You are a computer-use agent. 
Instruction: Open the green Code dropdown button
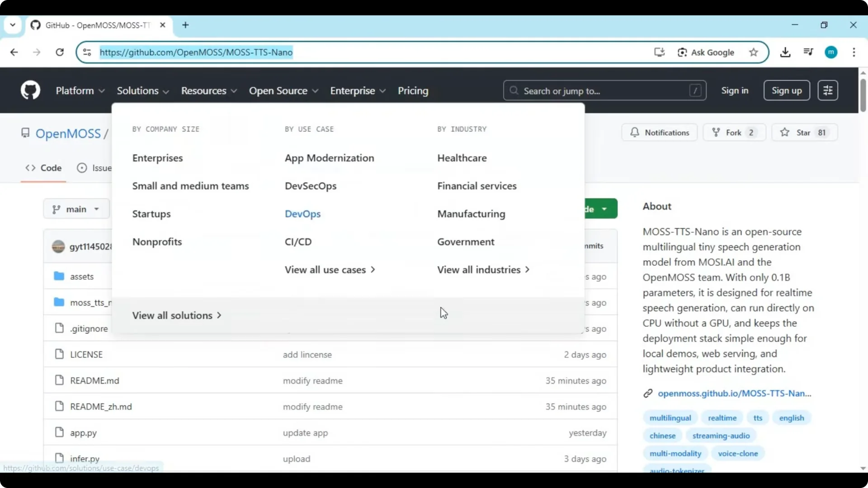(600, 209)
